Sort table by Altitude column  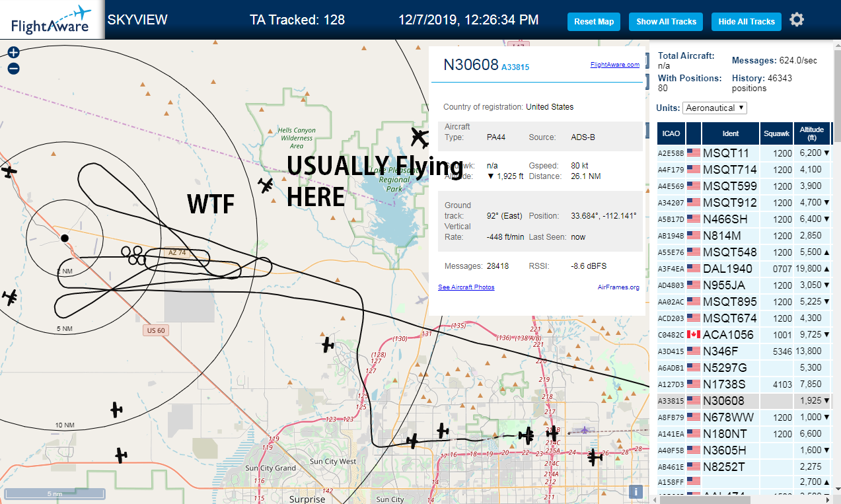point(812,133)
